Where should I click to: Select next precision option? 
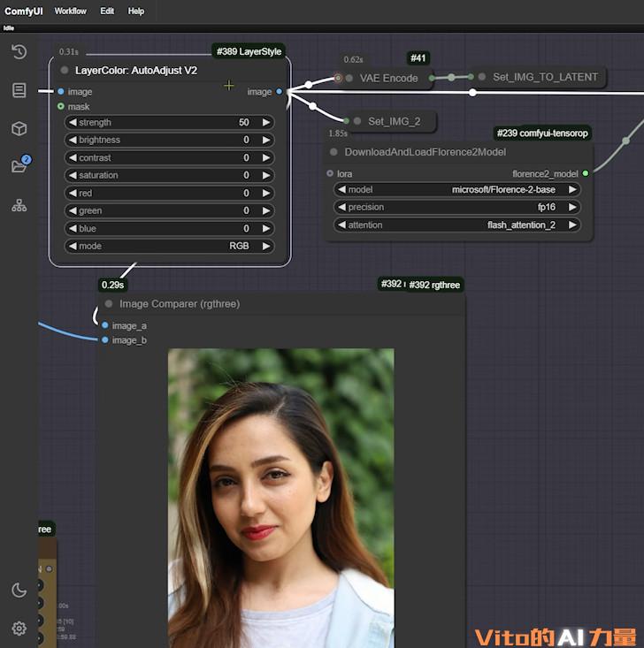pyautogui.click(x=572, y=207)
